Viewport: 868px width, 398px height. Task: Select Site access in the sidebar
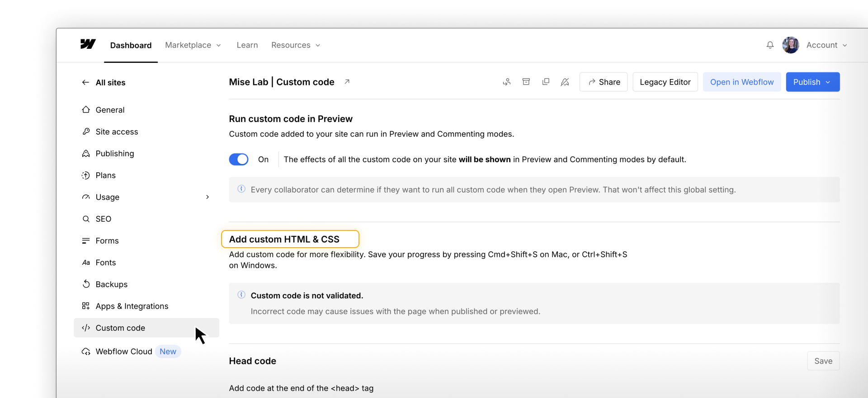pos(146,131)
